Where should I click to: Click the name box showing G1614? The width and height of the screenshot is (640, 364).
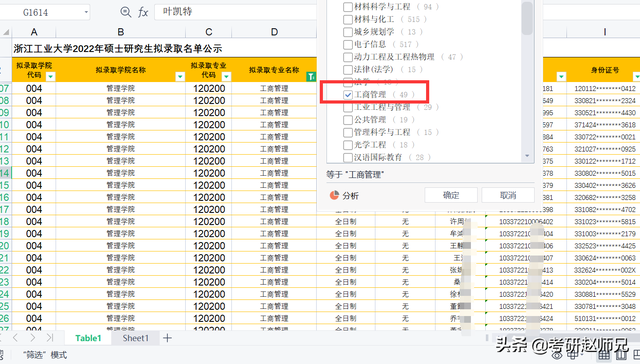[x=45, y=12]
